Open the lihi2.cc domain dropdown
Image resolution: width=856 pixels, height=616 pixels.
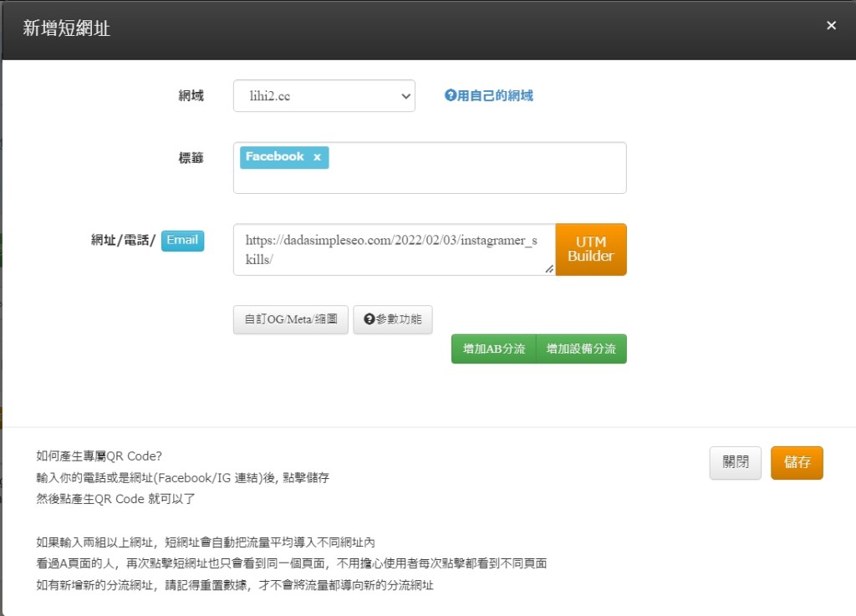[324, 96]
